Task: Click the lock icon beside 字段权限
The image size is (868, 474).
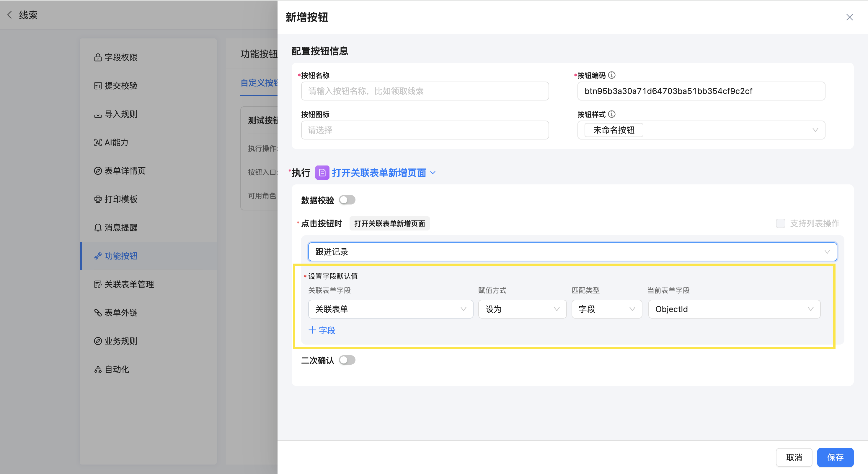Action: pyautogui.click(x=98, y=58)
